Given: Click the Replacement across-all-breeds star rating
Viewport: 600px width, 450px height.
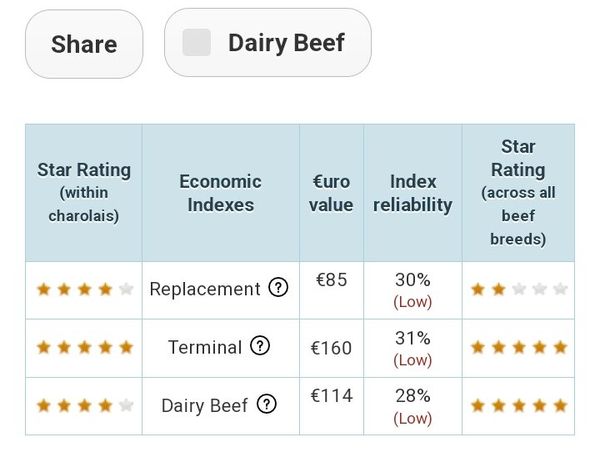Looking at the screenshot, I should point(518,290).
